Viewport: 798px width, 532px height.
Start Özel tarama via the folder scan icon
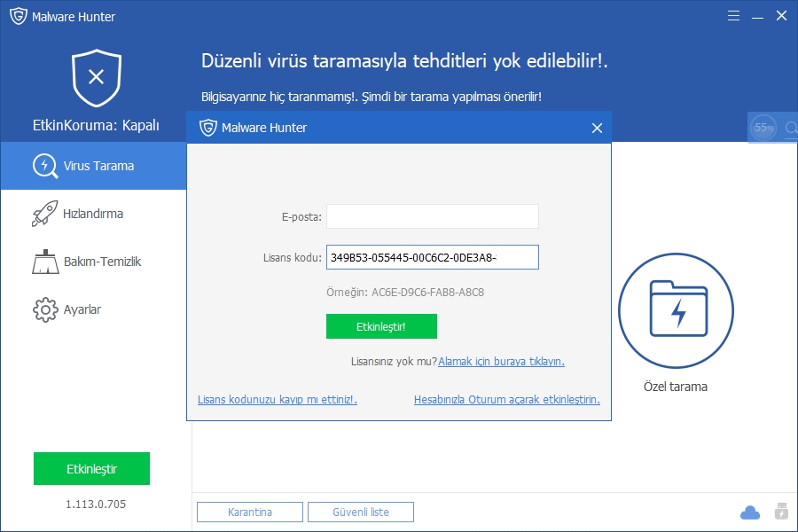[x=675, y=311]
